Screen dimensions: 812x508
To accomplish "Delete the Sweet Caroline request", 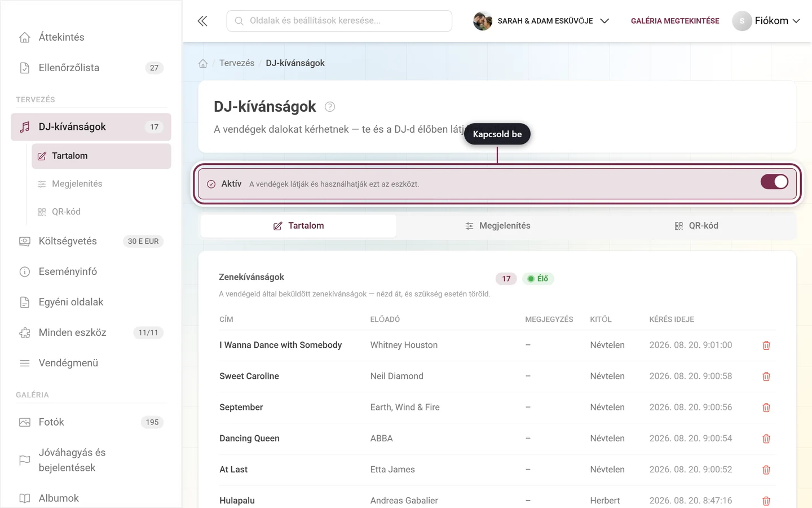I will [766, 376].
